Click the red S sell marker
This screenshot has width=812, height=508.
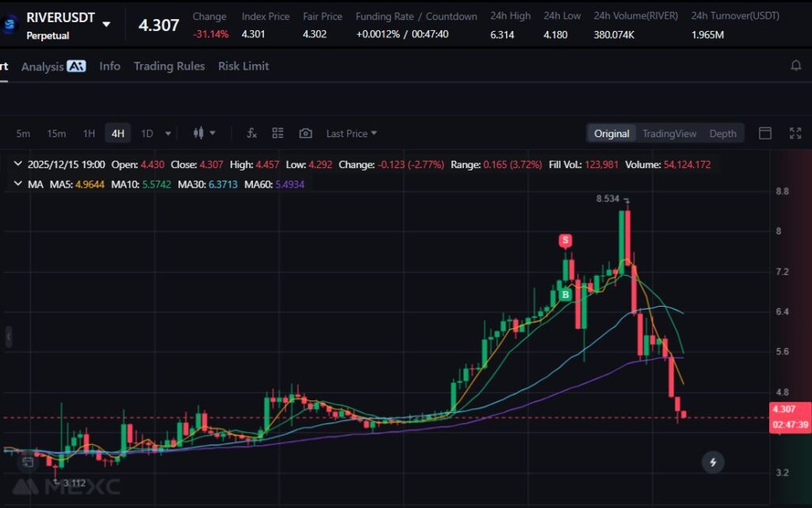tap(565, 239)
